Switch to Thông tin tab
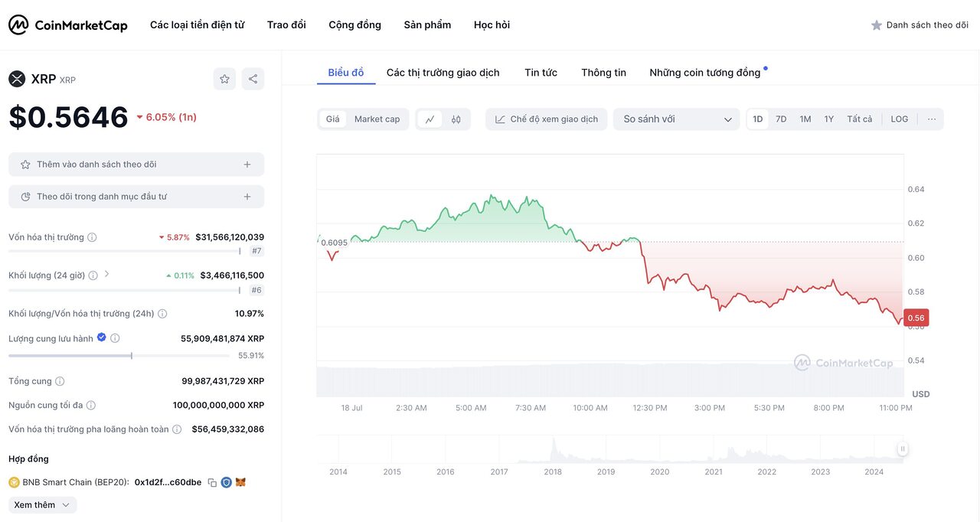This screenshot has height=522, width=980. click(603, 73)
